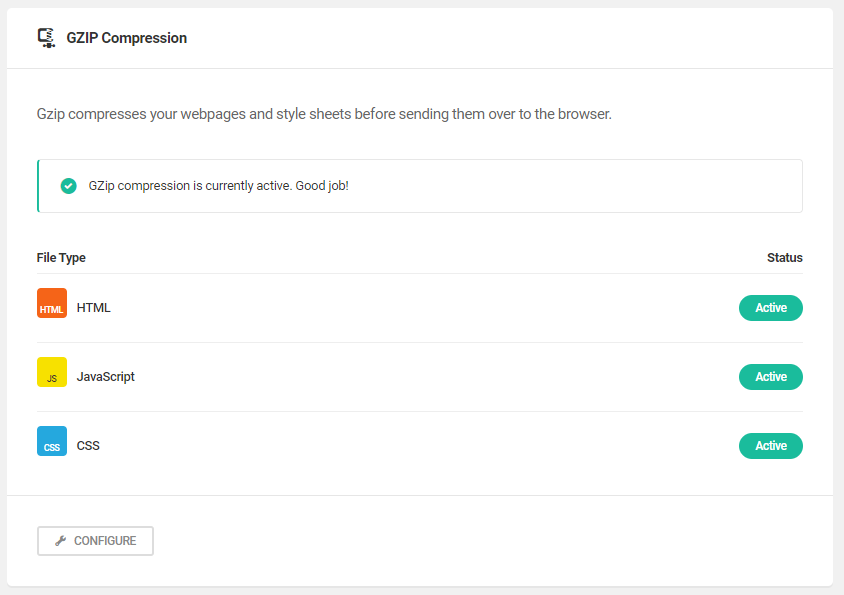Click the blue CSS file type icon

[52, 441]
